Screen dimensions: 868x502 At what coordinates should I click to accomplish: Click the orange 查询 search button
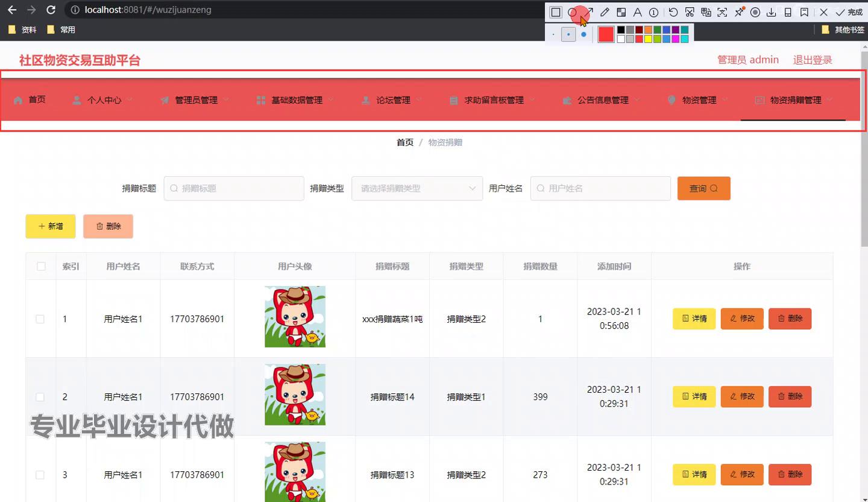704,188
